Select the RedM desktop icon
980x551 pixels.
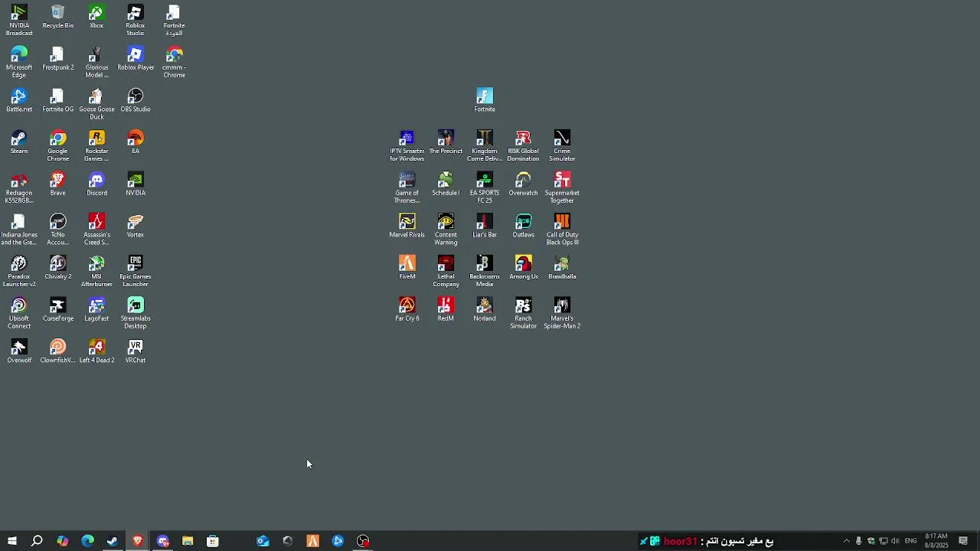pyautogui.click(x=446, y=310)
